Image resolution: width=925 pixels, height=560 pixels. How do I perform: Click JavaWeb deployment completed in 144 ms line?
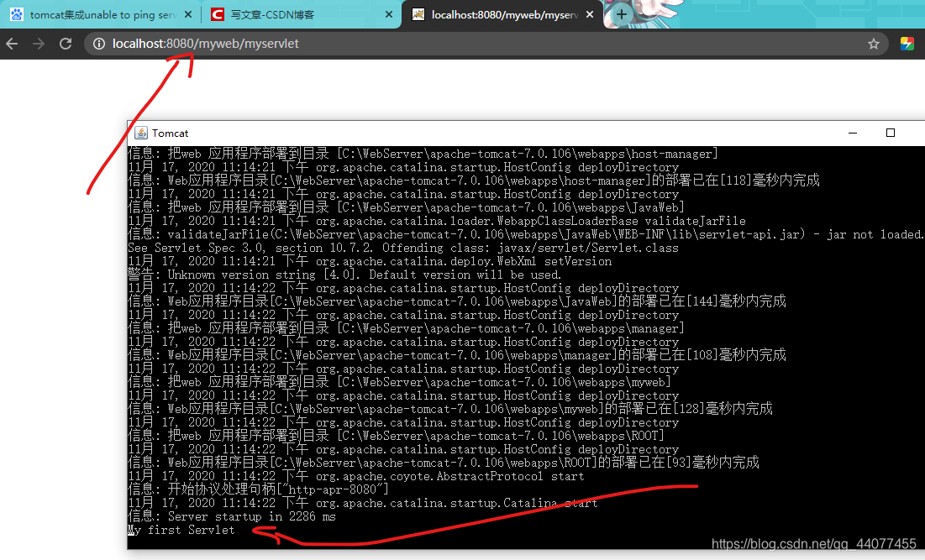[456, 301]
